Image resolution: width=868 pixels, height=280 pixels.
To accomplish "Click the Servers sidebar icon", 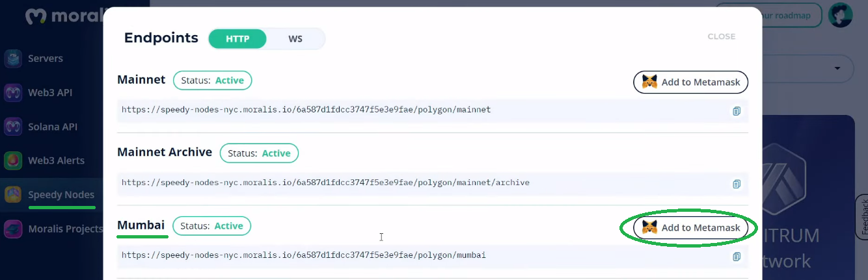I will tap(13, 58).
